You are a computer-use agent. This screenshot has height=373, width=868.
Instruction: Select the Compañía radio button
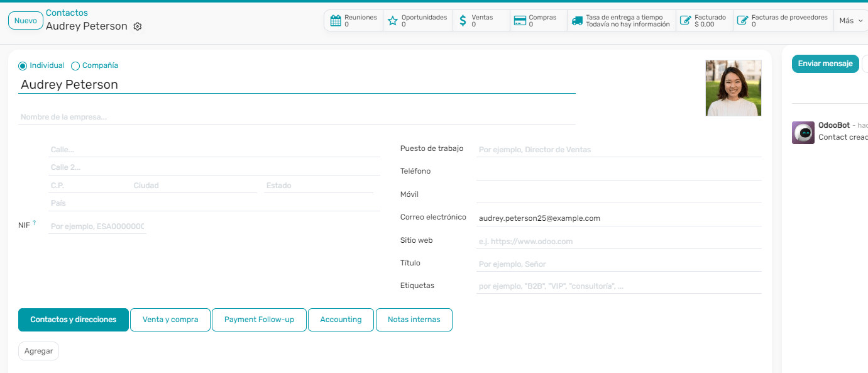point(75,65)
